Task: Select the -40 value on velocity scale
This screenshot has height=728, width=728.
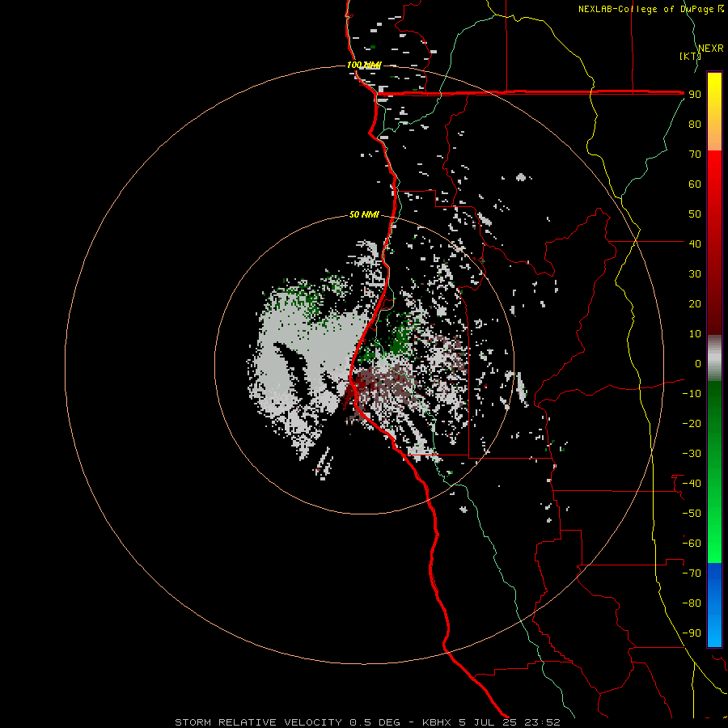Action: click(692, 484)
